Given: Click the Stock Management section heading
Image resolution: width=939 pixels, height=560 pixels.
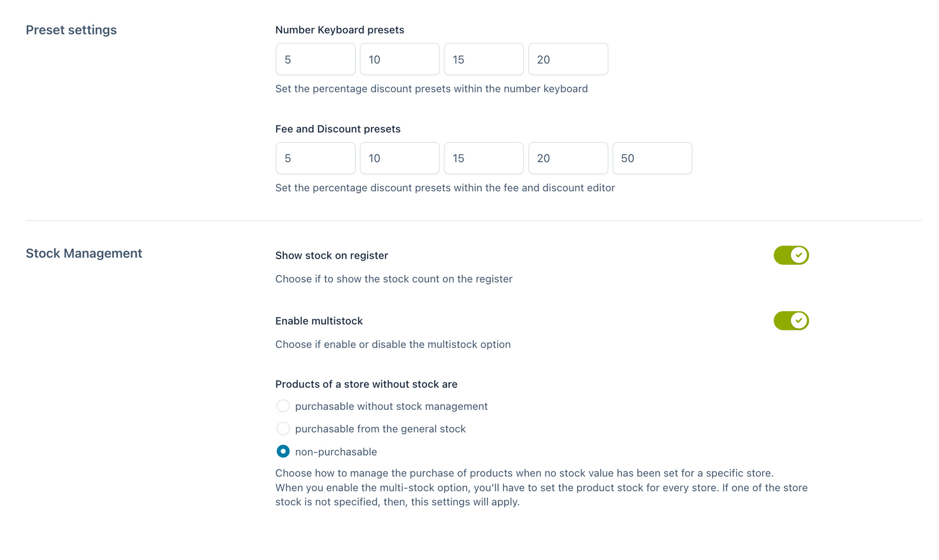Looking at the screenshot, I should (x=84, y=253).
